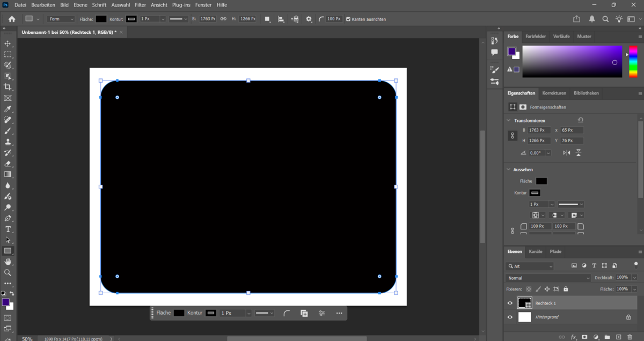Collapse the Transformieren section
The height and width of the screenshot is (341, 644).
click(x=508, y=120)
